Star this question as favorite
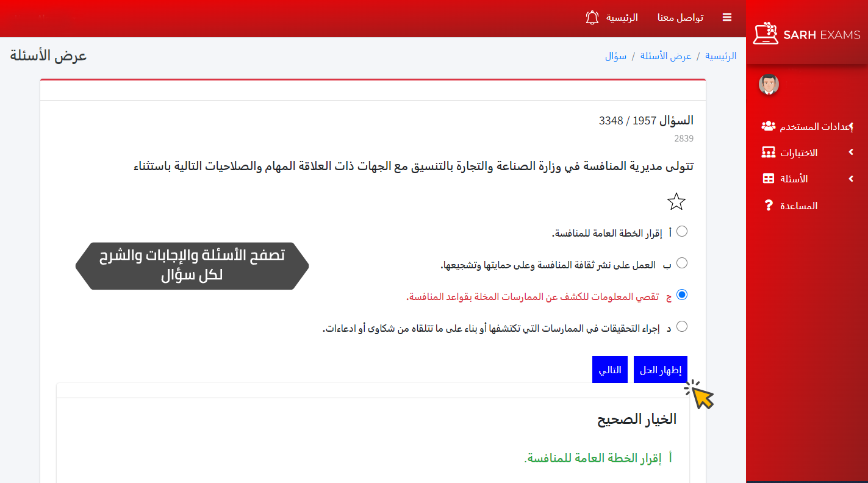Viewport: 868px width, 483px height. click(x=676, y=202)
